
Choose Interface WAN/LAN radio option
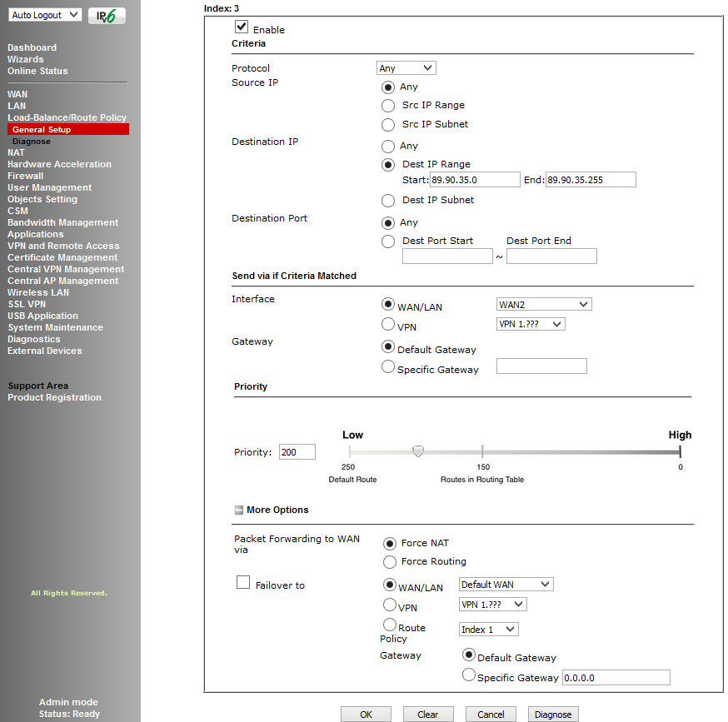point(388,304)
